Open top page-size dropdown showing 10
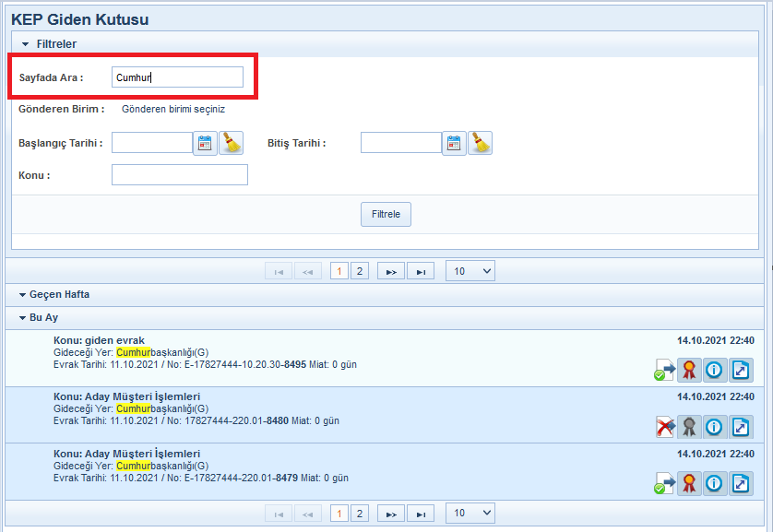This screenshot has height=532, width=773. [x=470, y=271]
